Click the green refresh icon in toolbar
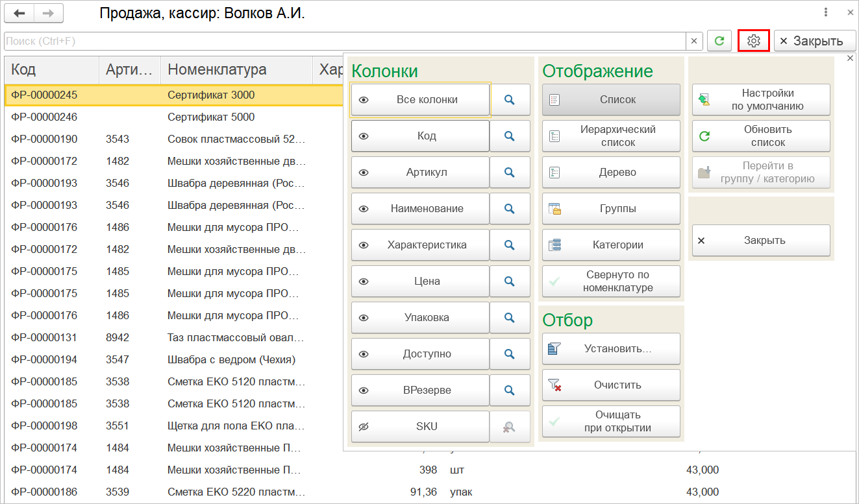 tap(719, 41)
